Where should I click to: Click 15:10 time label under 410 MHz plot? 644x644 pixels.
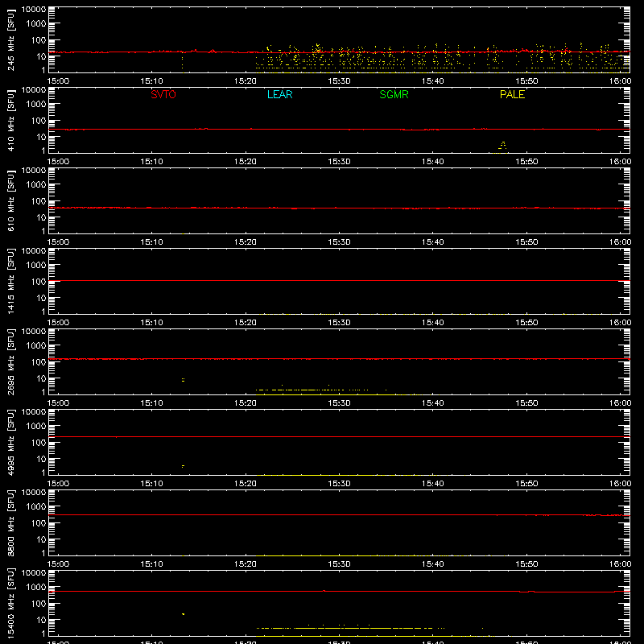151,162
